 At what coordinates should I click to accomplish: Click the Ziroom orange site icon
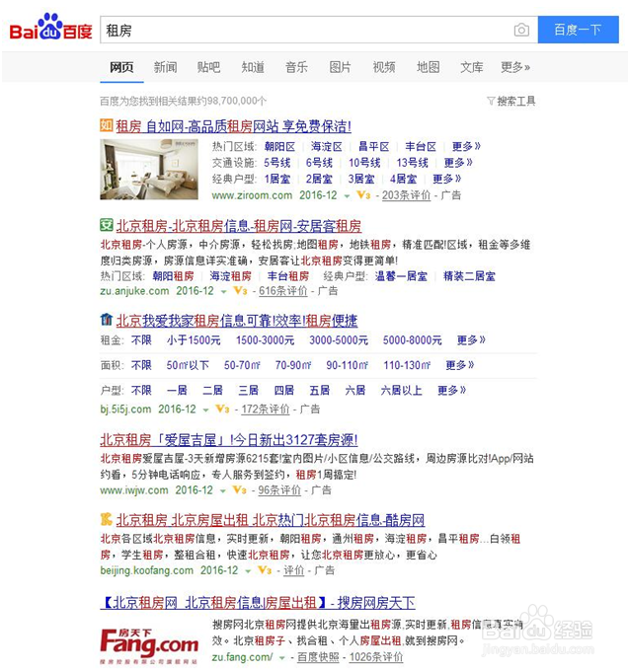click(107, 125)
